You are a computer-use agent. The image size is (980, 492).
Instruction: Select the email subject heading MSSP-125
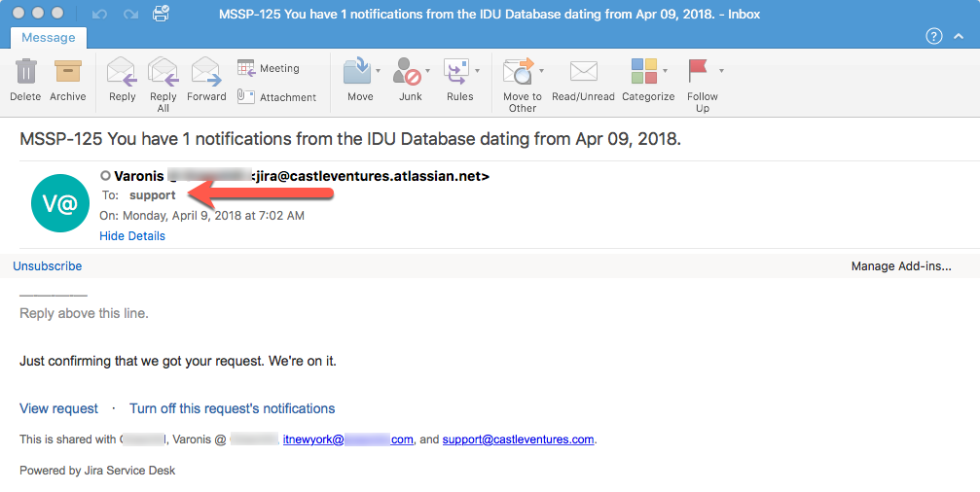click(x=350, y=139)
